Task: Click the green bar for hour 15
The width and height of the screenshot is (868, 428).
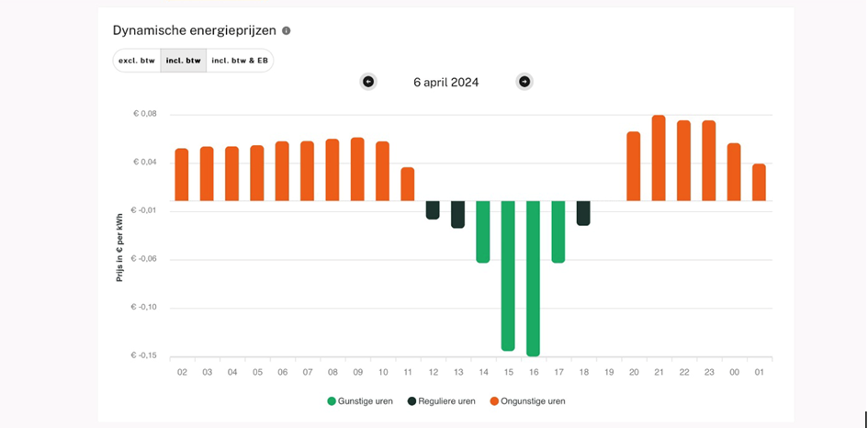Action: coord(508,276)
